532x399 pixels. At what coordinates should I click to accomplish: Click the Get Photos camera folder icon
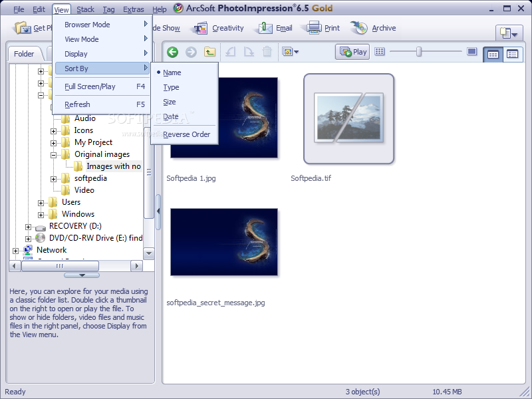click(x=23, y=28)
